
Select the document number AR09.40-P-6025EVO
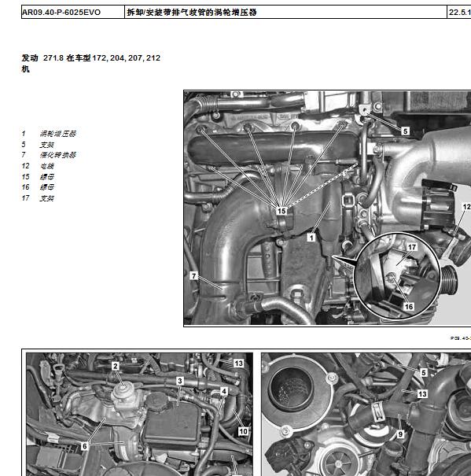point(61,13)
